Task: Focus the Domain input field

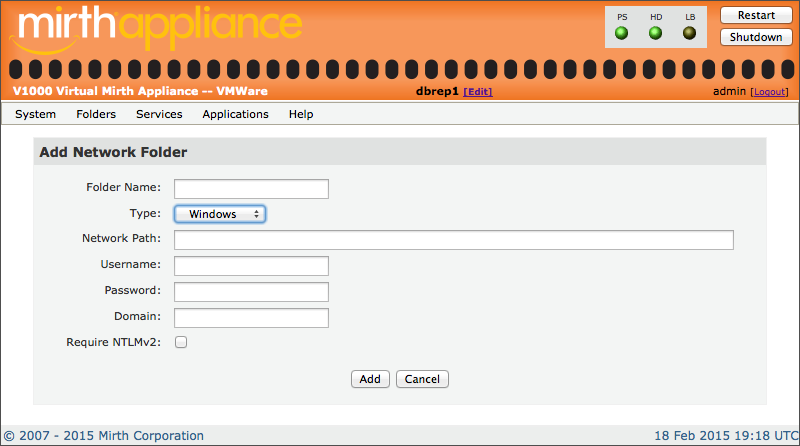Action: [x=252, y=318]
